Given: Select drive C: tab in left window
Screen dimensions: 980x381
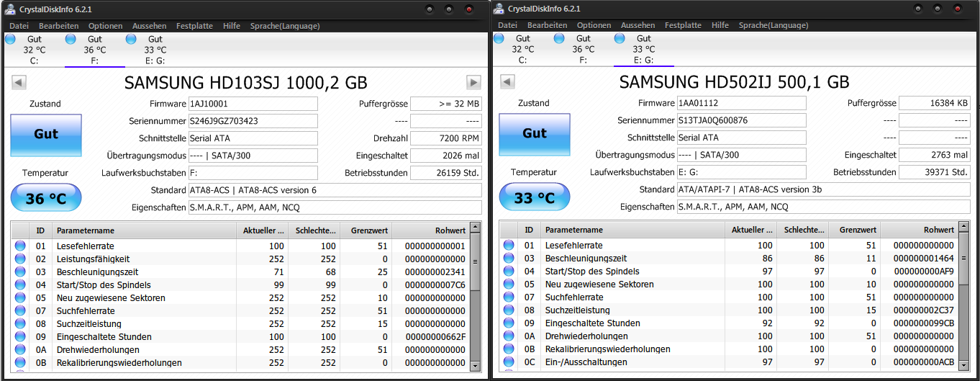Looking at the screenshot, I should (34, 50).
